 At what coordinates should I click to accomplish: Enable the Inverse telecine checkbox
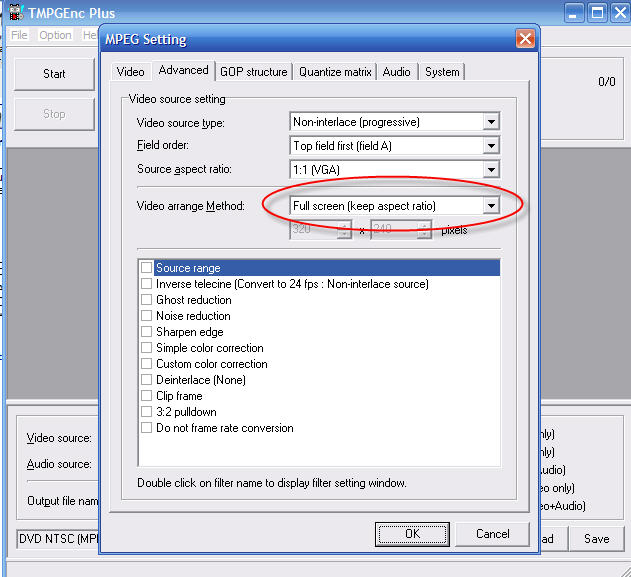tap(146, 284)
